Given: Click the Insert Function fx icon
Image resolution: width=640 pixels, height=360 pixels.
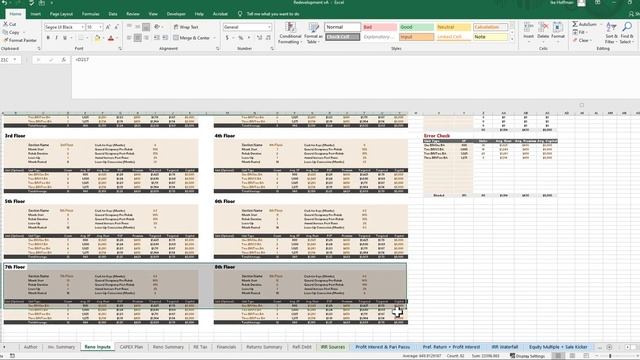Looking at the screenshot, I should (x=64, y=60).
